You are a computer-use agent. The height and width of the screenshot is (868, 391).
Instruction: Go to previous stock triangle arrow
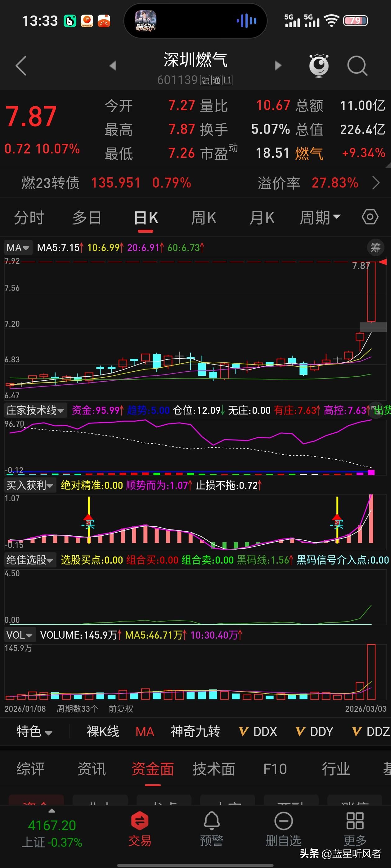coord(113,65)
